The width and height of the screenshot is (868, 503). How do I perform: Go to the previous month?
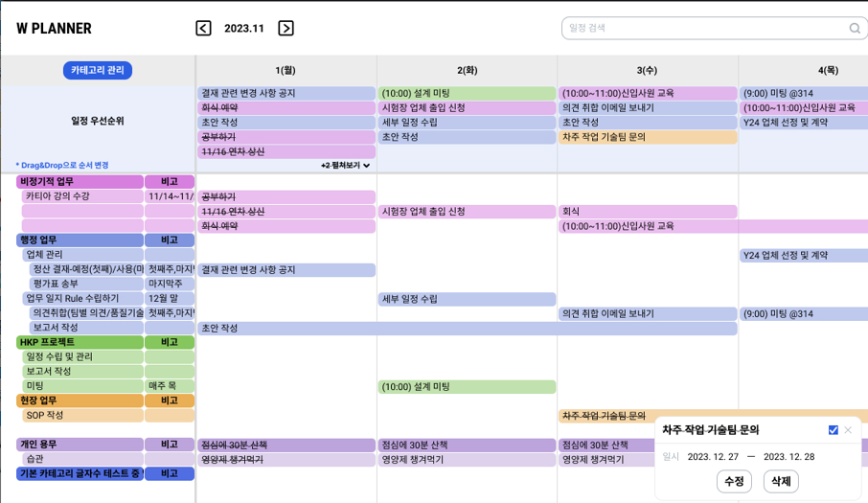(x=203, y=28)
